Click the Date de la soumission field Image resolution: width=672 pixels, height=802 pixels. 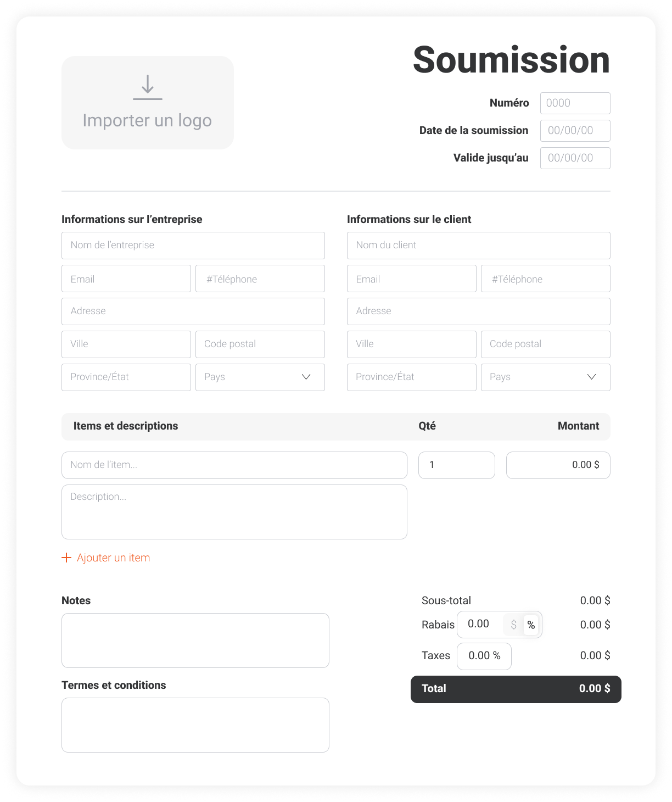pyautogui.click(x=575, y=131)
